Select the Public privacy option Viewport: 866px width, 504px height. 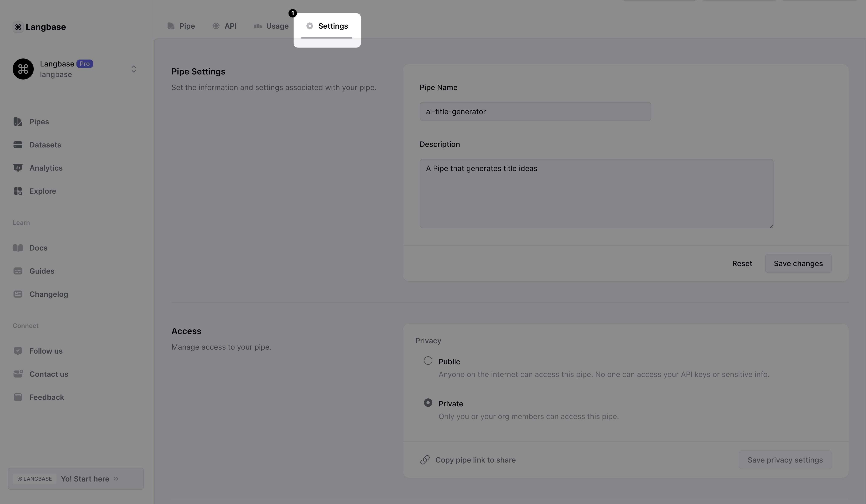428,361
